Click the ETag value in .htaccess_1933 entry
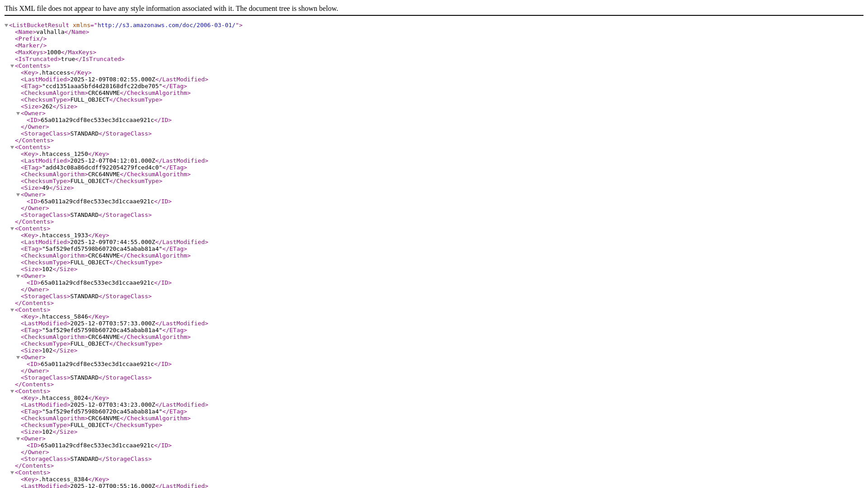 click(102, 249)
